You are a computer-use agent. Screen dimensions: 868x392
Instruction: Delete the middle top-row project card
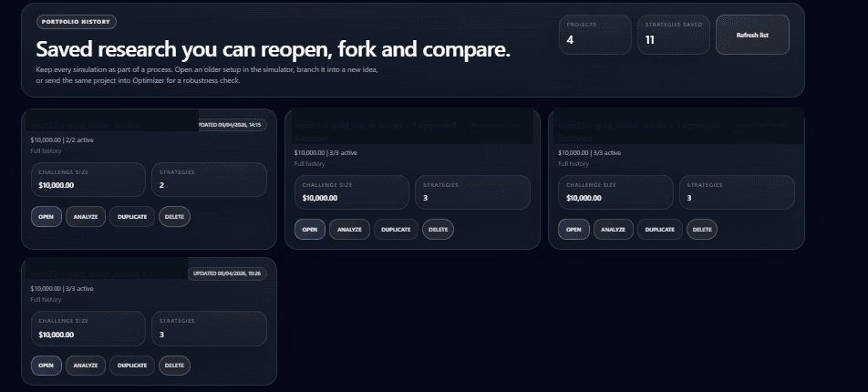click(439, 230)
